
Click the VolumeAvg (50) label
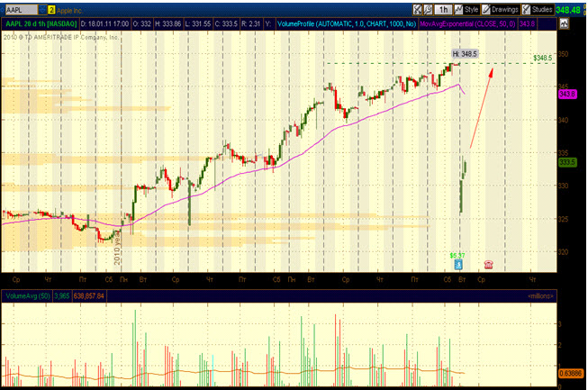coord(28,296)
